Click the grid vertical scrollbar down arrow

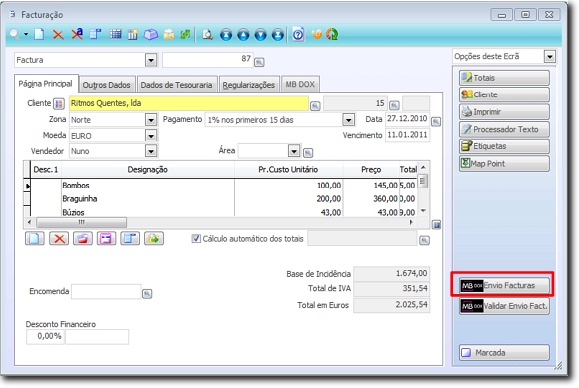coord(424,211)
